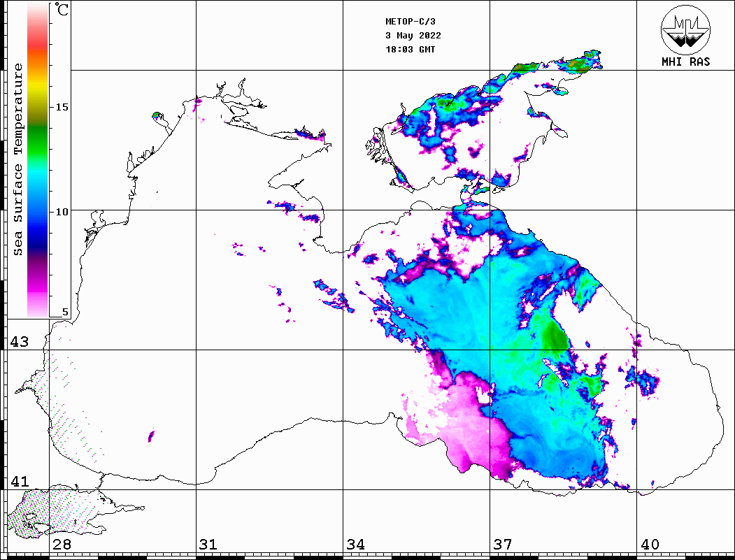Image resolution: width=735 pixels, height=560 pixels.
Task: Click the 'Sea Surface Temperature' vertical label
Action: tap(17, 159)
